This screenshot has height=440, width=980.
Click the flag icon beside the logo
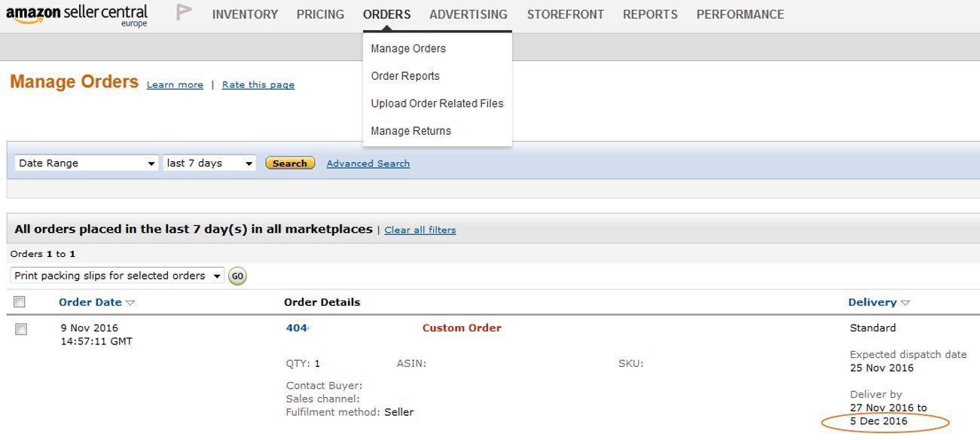183,13
